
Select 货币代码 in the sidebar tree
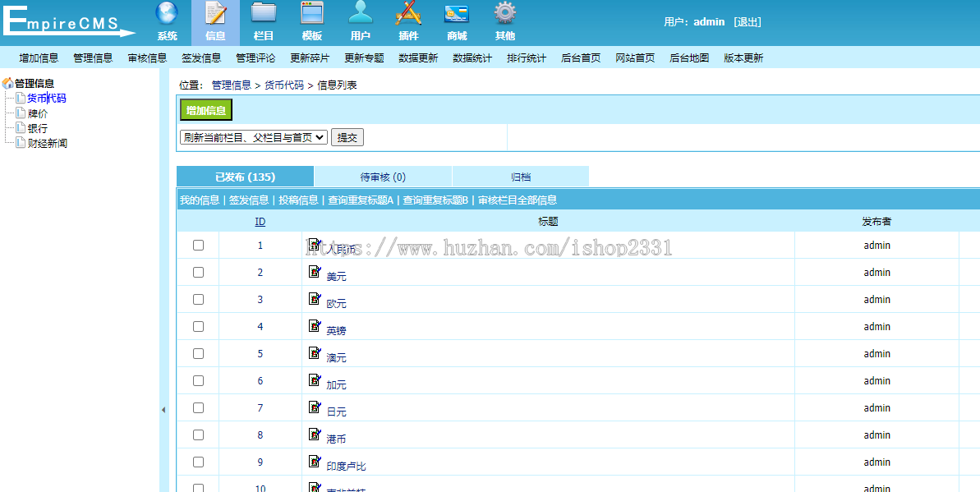[46, 98]
